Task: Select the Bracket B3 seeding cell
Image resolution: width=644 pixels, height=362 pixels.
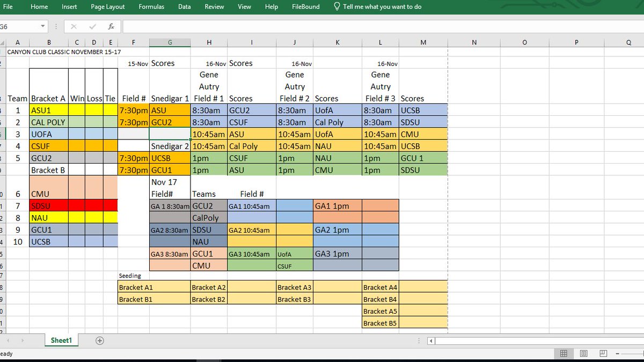Action: pos(295,299)
